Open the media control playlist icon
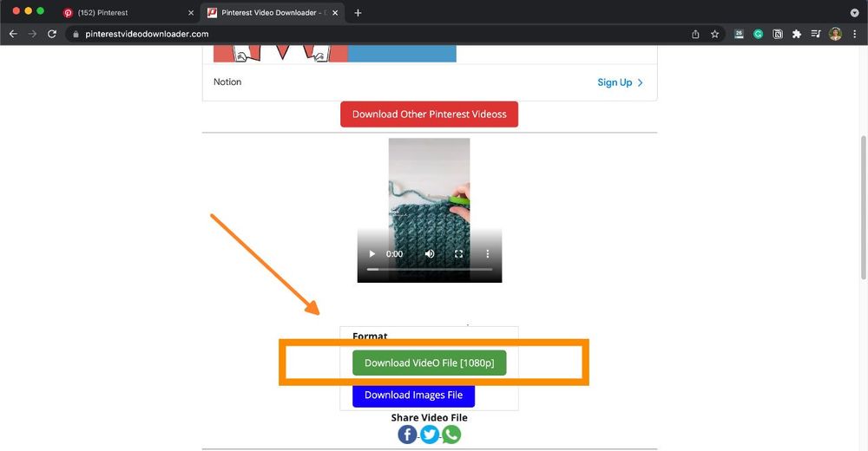 [x=816, y=35]
